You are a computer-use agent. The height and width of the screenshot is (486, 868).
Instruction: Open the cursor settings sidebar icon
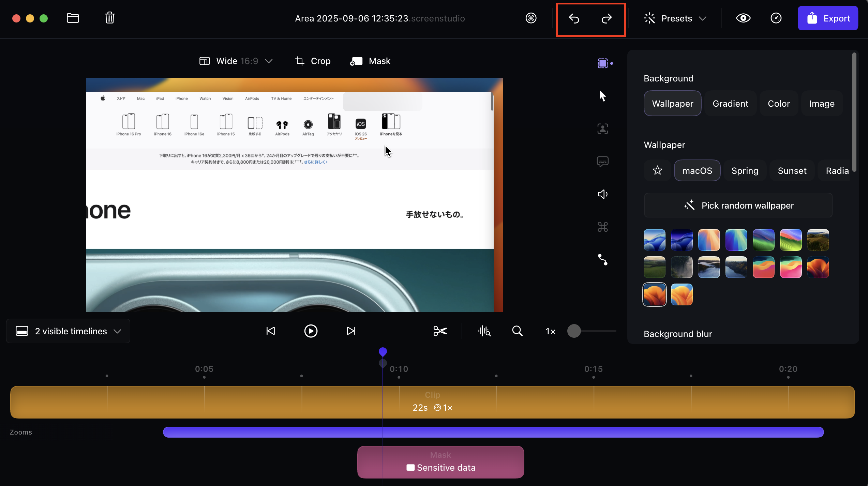[x=602, y=96]
